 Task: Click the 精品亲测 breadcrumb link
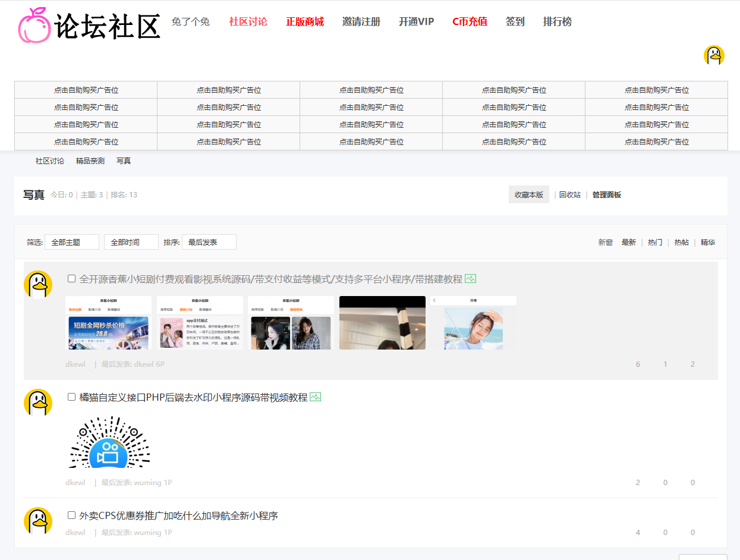(90, 161)
